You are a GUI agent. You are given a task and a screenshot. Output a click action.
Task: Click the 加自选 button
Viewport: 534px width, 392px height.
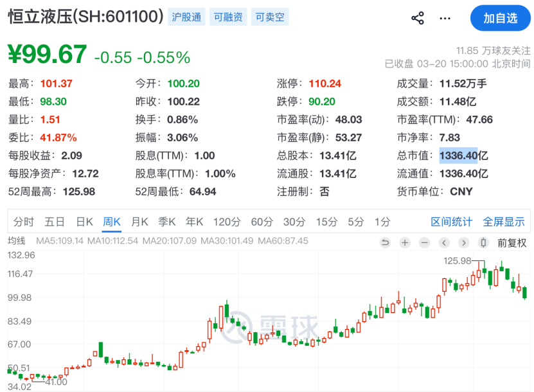(501, 18)
